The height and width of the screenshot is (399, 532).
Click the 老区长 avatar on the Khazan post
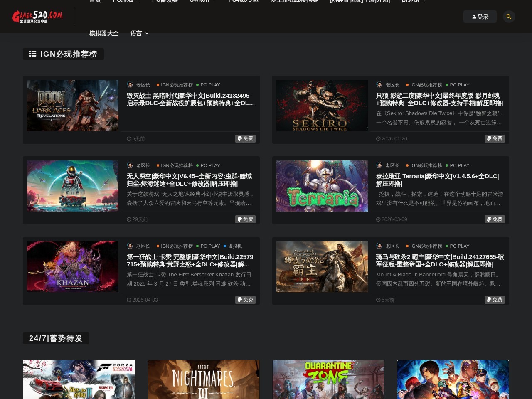click(x=130, y=246)
